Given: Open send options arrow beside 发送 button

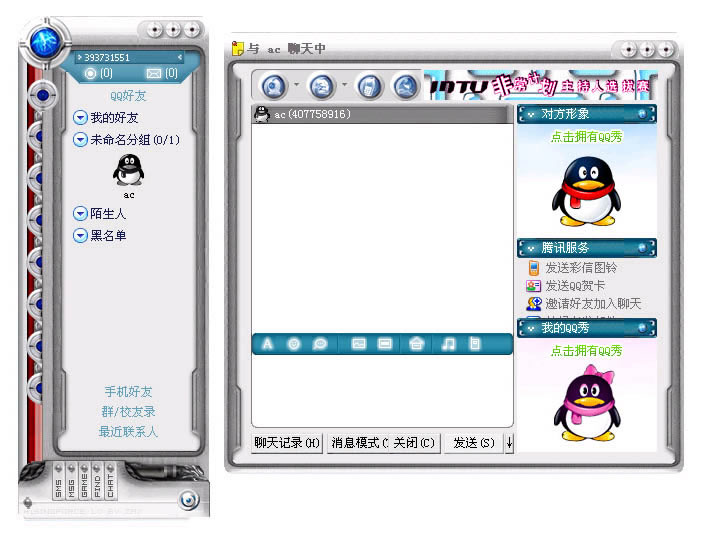Looking at the screenshot, I should coord(509,443).
